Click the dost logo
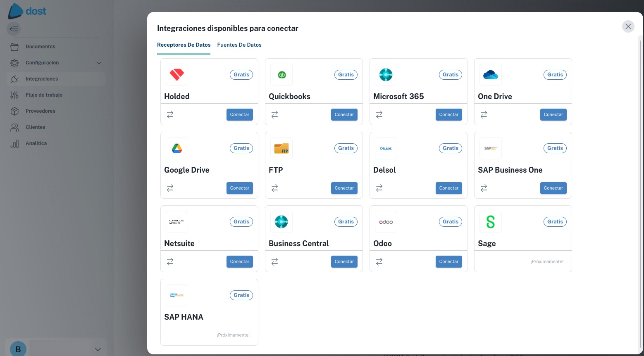The height and width of the screenshot is (356, 644). [x=27, y=11]
